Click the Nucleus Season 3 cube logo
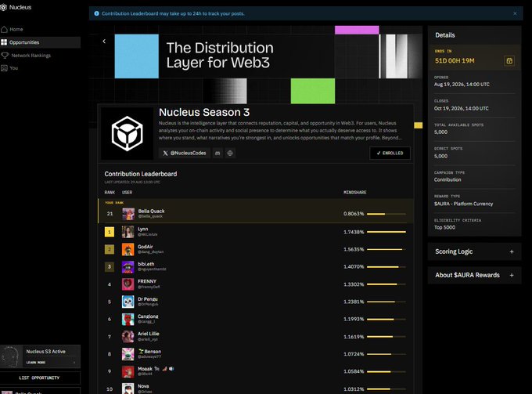 coord(128,133)
